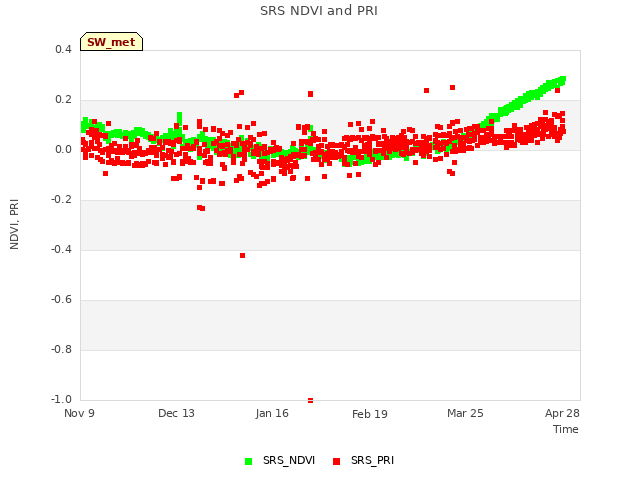Click the Jan 16 axis label
The image size is (640, 480).
[x=272, y=413]
